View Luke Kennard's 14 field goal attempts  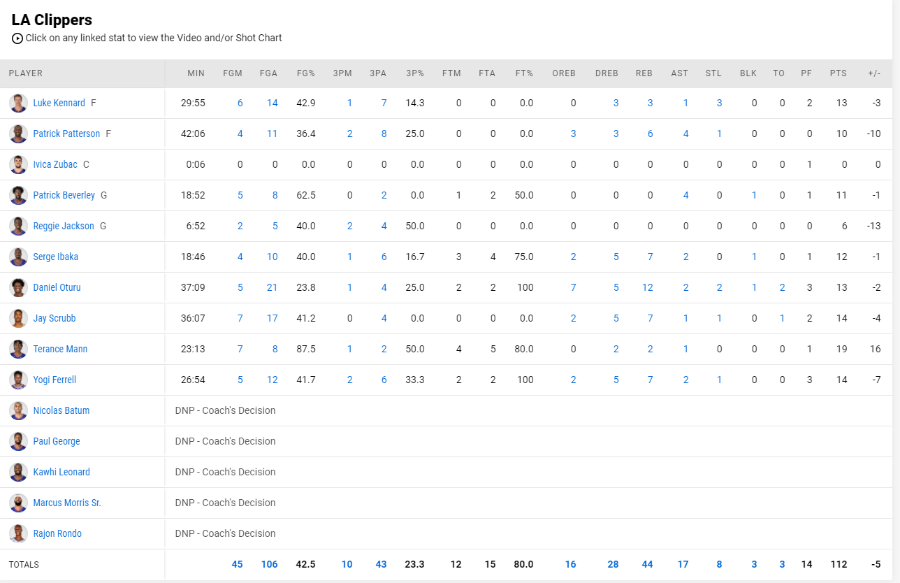tap(272, 103)
